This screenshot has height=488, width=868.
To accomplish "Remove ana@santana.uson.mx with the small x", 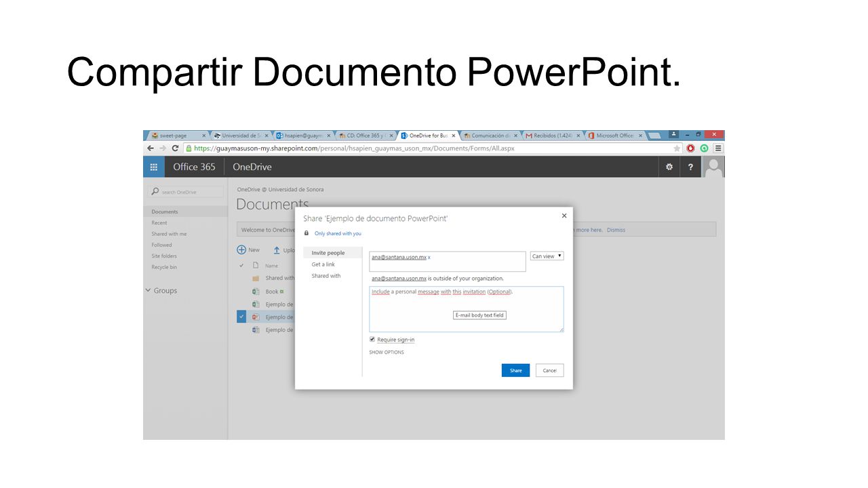I will [x=429, y=258].
